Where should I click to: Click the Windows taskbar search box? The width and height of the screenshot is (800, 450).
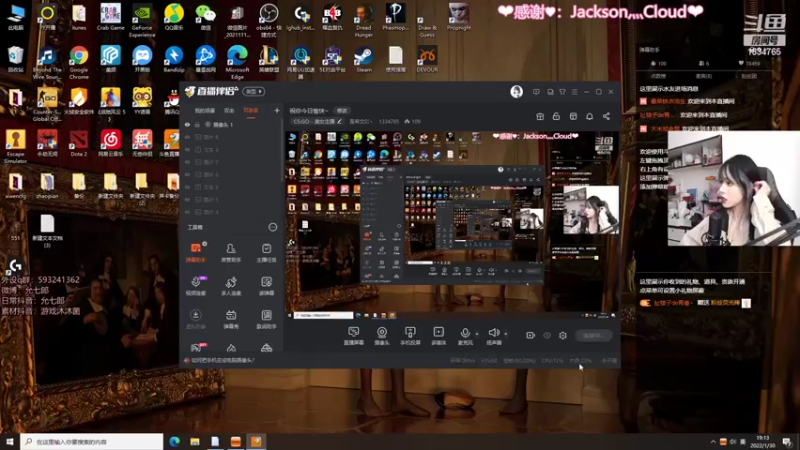pos(92,441)
